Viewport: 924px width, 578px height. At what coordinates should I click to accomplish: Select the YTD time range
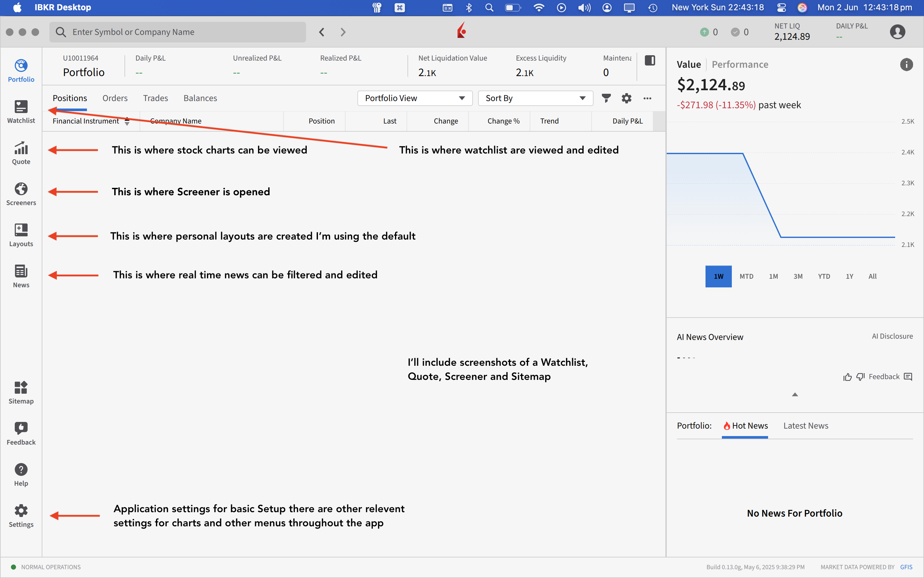click(x=824, y=276)
